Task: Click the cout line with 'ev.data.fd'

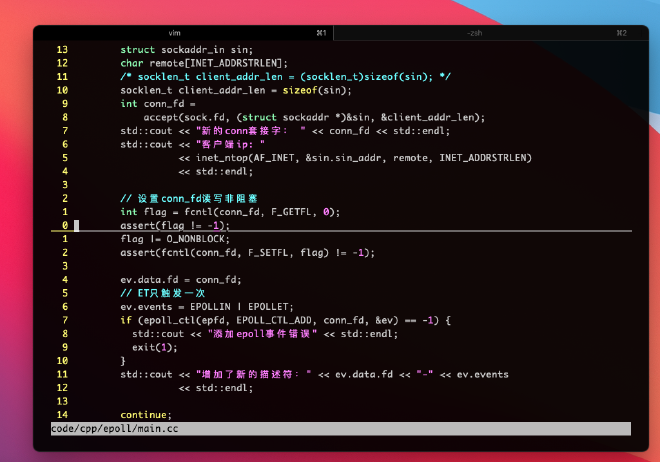Action: (314, 374)
